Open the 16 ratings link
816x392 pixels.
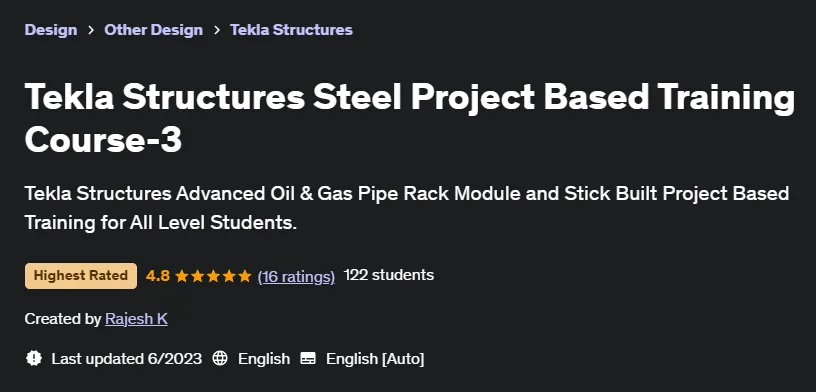(296, 276)
